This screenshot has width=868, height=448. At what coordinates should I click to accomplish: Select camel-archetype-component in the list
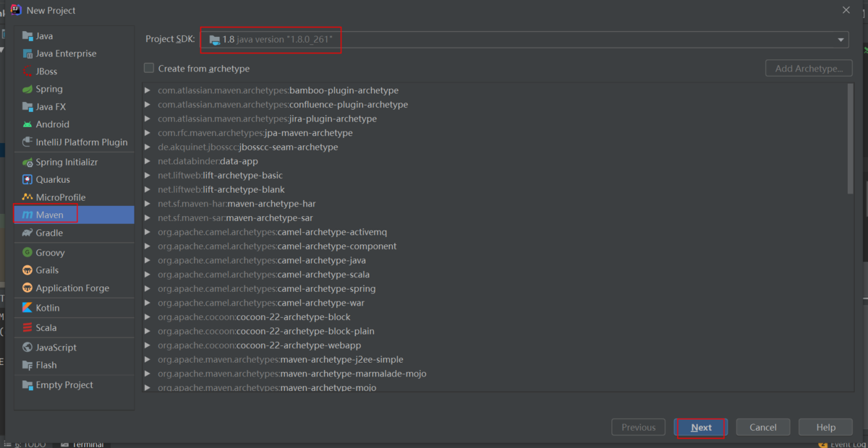pos(277,246)
